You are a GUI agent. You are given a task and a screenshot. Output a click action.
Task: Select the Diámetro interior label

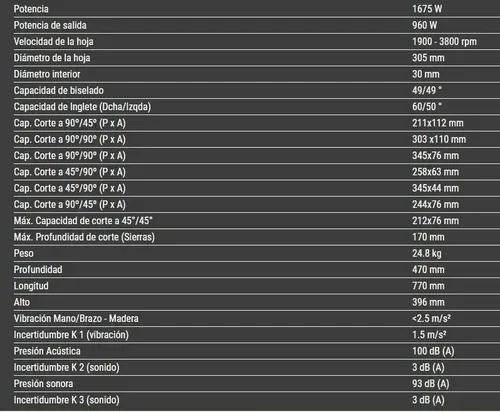pos(47,74)
